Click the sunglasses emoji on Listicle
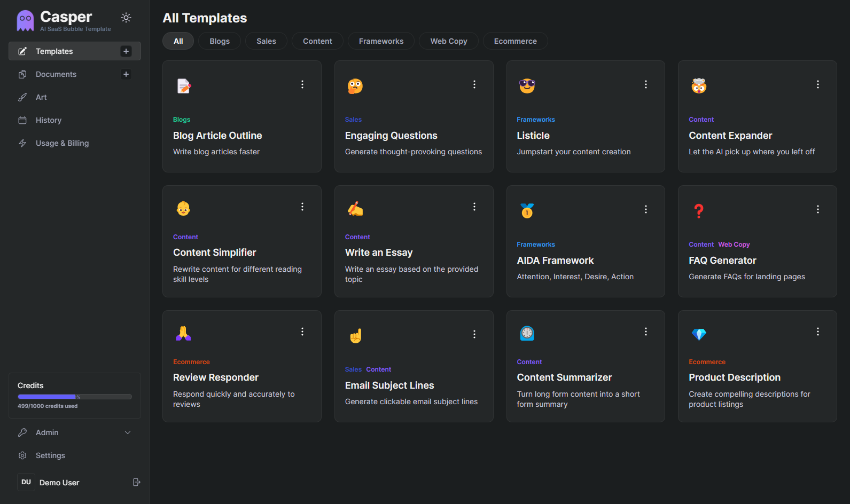 [x=527, y=86]
